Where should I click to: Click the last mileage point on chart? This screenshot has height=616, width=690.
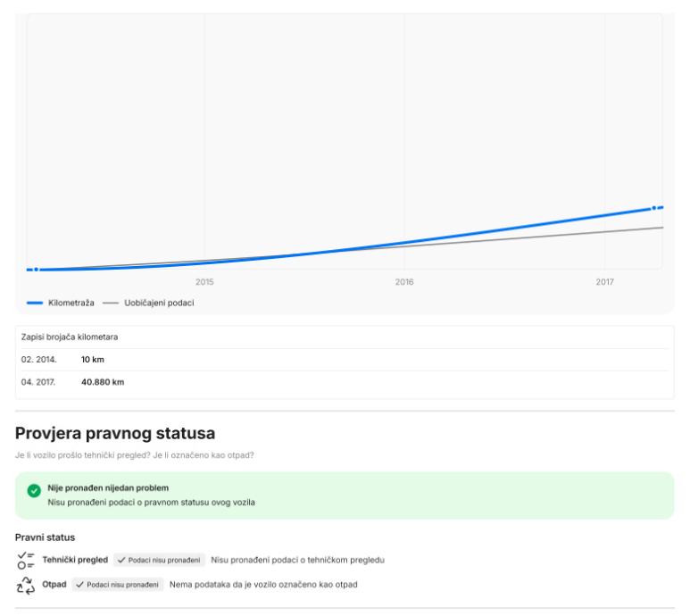654,207
